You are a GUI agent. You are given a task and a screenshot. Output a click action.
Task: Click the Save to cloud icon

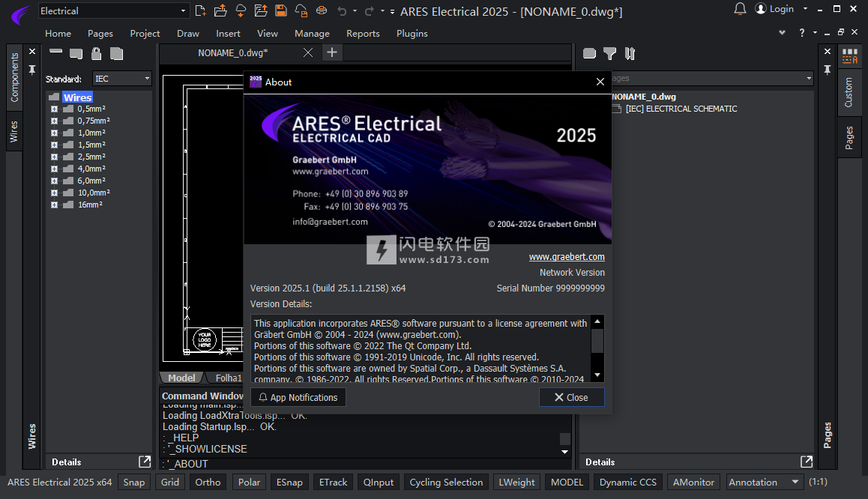click(301, 10)
